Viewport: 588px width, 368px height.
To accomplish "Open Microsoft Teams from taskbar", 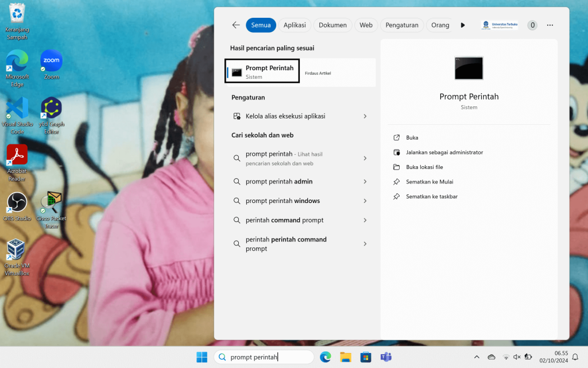I will pos(385,357).
